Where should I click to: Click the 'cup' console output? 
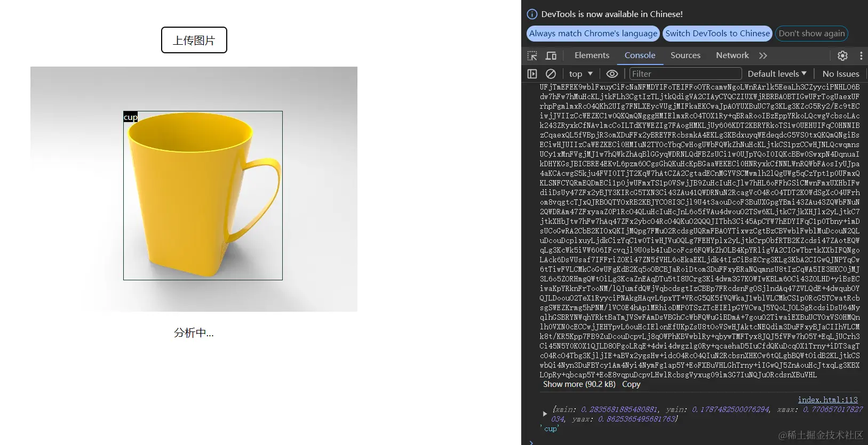pos(551,428)
